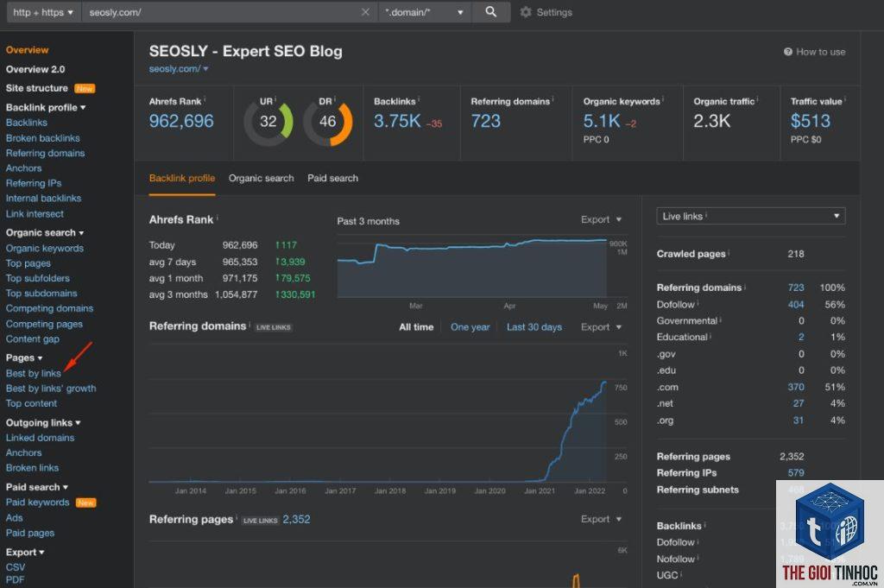Open Export menu of Referring domains chart
The image size is (884, 588).
[601, 327]
